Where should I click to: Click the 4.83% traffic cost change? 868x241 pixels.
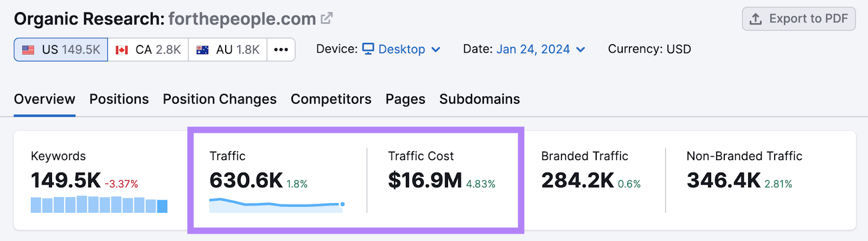click(x=481, y=184)
